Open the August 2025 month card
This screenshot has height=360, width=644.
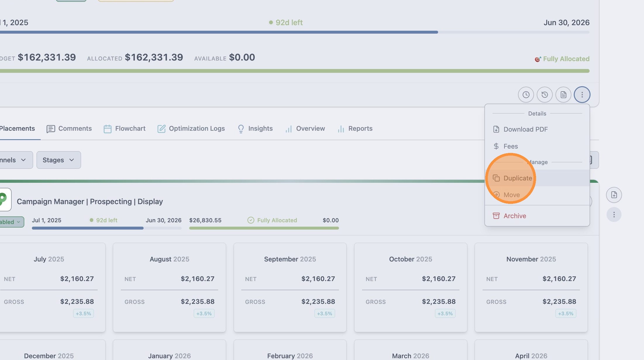(169, 287)
